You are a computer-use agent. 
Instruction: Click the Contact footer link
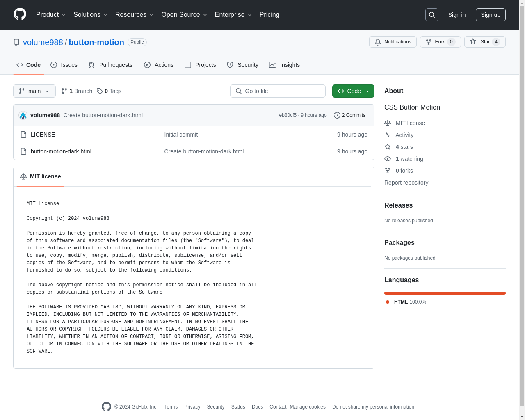coord(278,407)
